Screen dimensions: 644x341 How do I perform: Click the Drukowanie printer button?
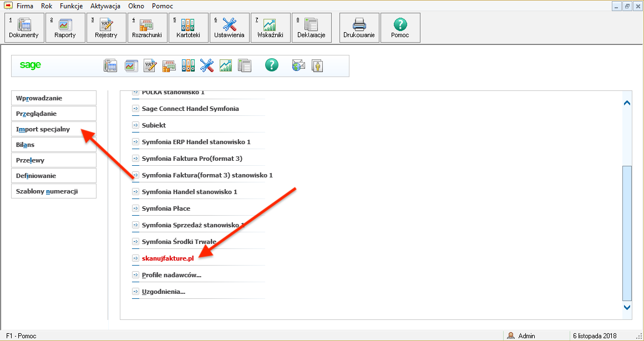(x=359, y=28)
